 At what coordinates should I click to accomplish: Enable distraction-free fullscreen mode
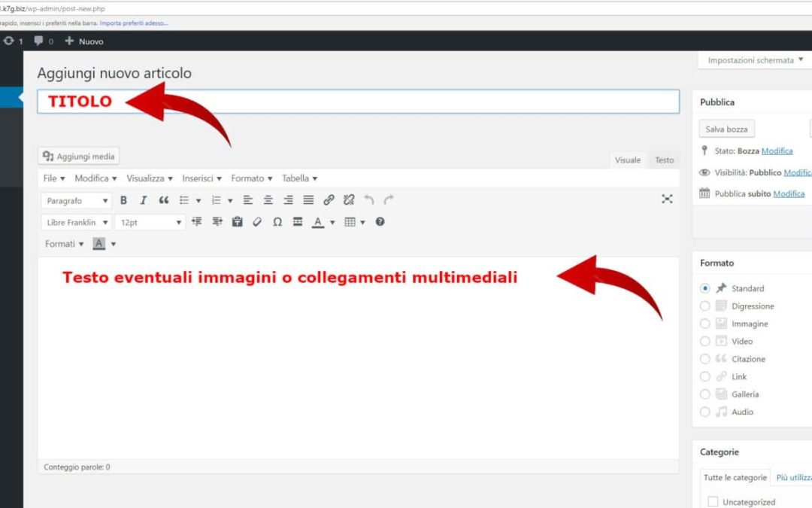coord(667,199)
